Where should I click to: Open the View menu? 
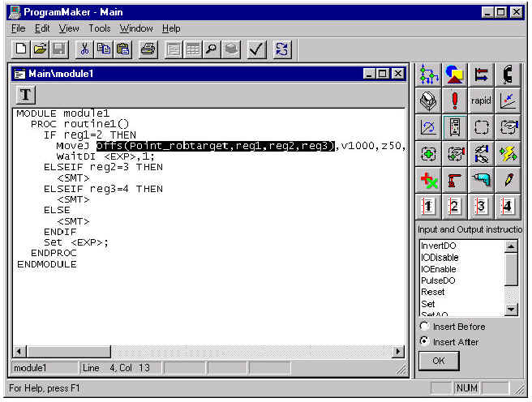coord(69,28)
